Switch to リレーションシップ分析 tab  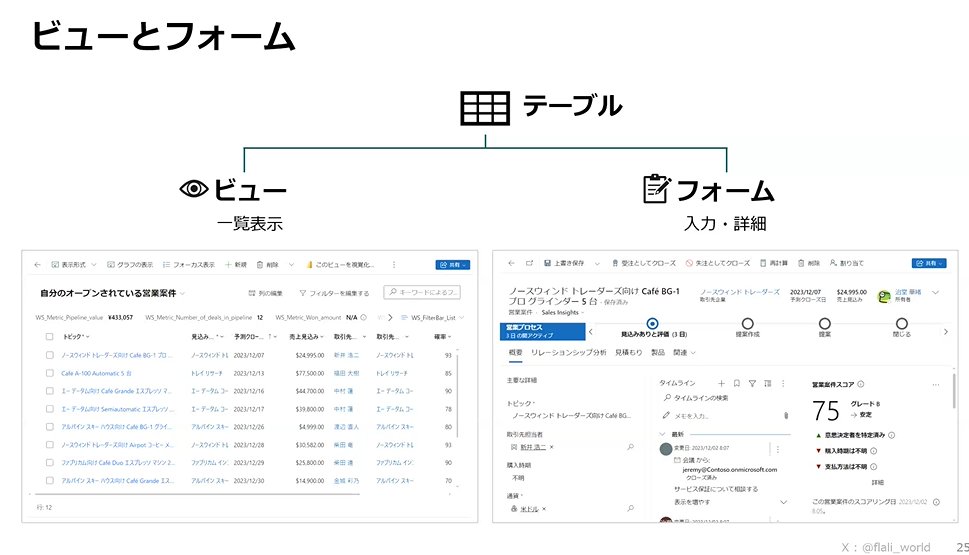(x=569, y=353)
